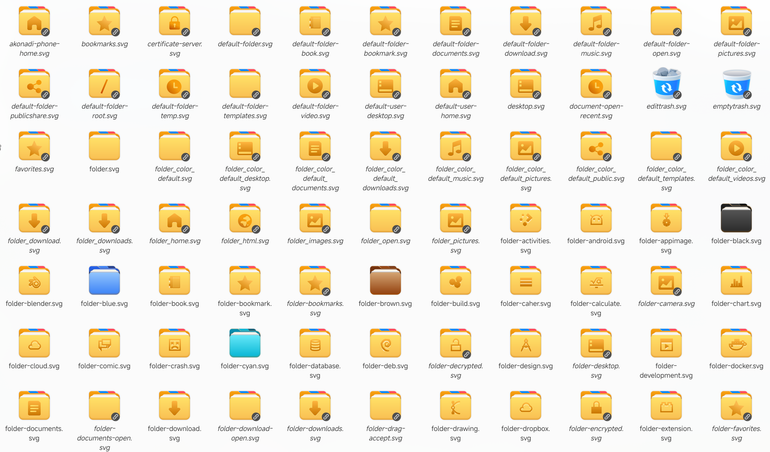Click the folder-design.svg compass icon
This screenshot has height=452, width=770.
click(x=525, y=343)
